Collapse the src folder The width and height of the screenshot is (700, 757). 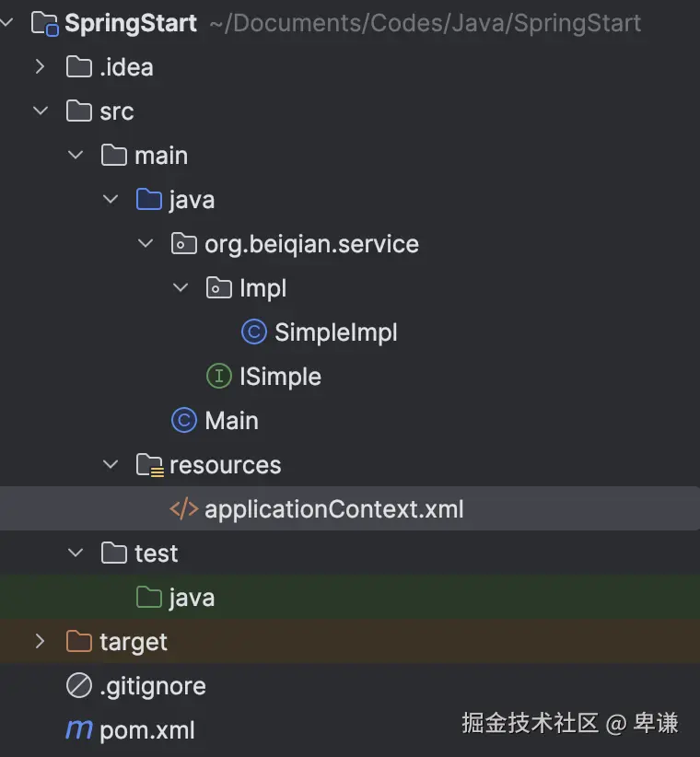pos(40,111)
